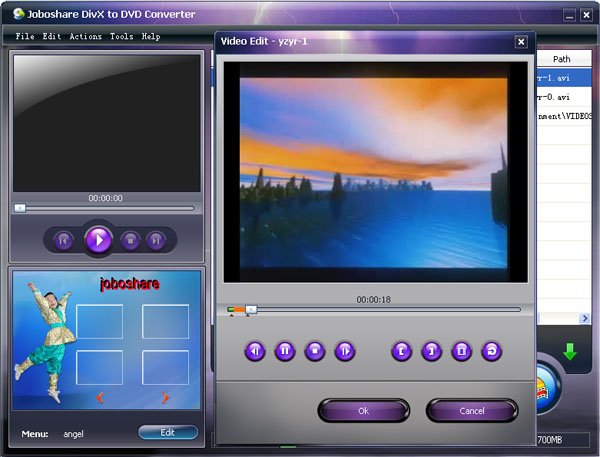Skip to previous chapter in main preview

pyautogui.click(x=63, y=241)
